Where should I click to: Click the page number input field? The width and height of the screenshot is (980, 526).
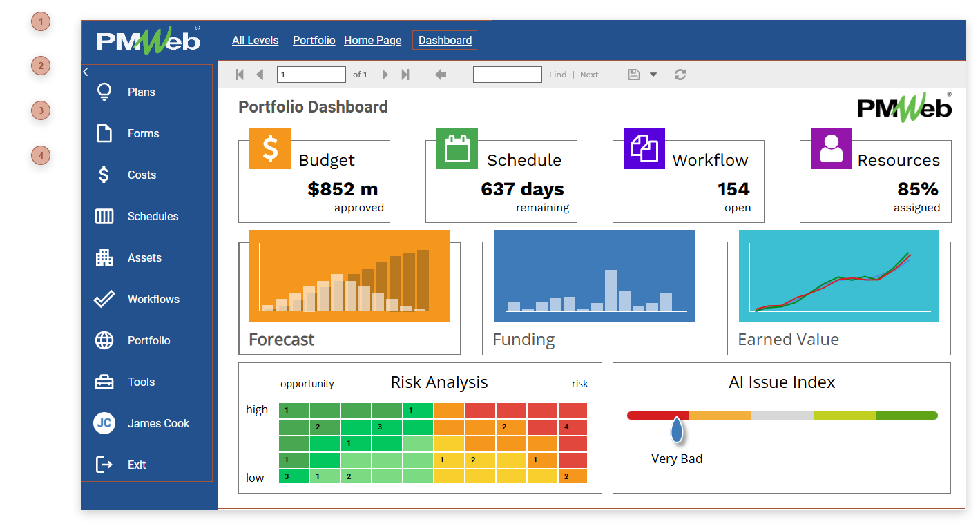(x=311, y=74)
